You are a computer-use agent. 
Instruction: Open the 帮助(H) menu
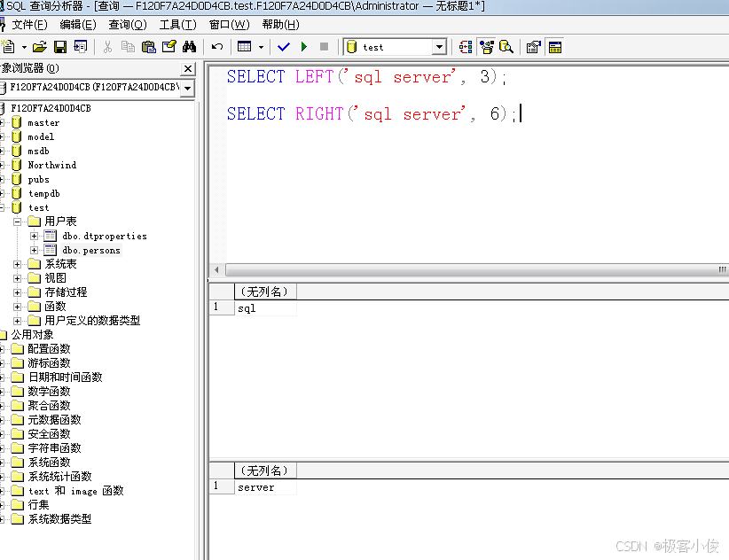[x=280, y=25]
